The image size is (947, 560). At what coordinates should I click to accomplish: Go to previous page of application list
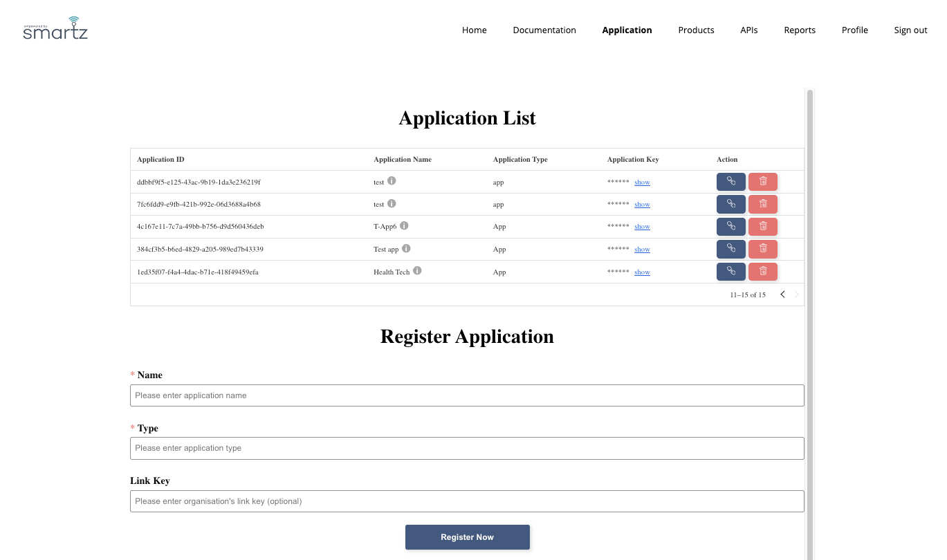pyautogui.click(x=782, y=295)
